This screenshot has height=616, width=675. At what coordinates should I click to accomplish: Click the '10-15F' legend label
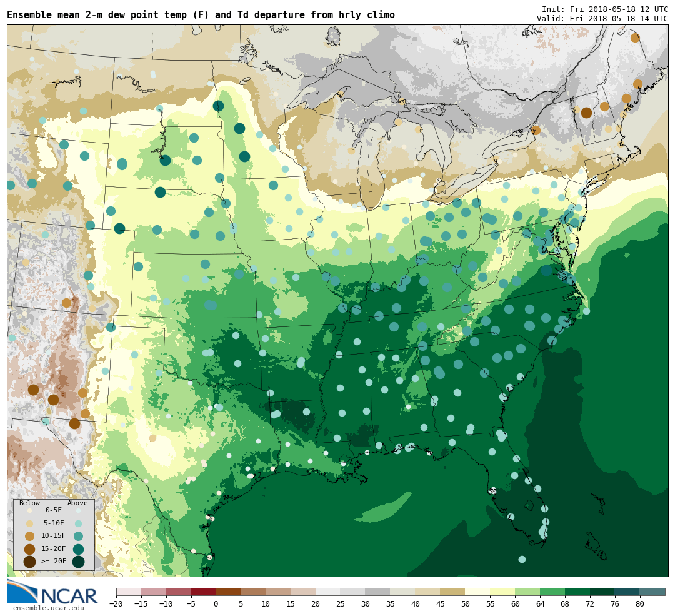pos(54,536)
